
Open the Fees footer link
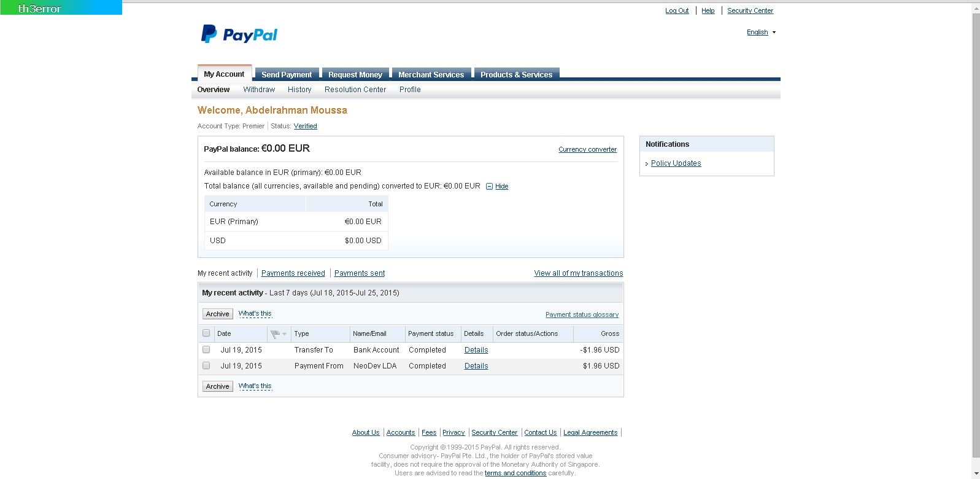[x=429, y=432]
